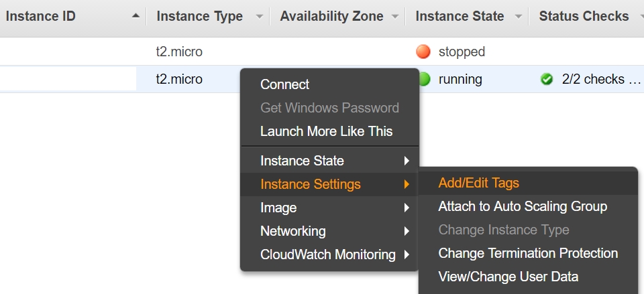Viewport: 644px width, 294px height.
Task: Open View/Change User Data
Action: [508, 277]
